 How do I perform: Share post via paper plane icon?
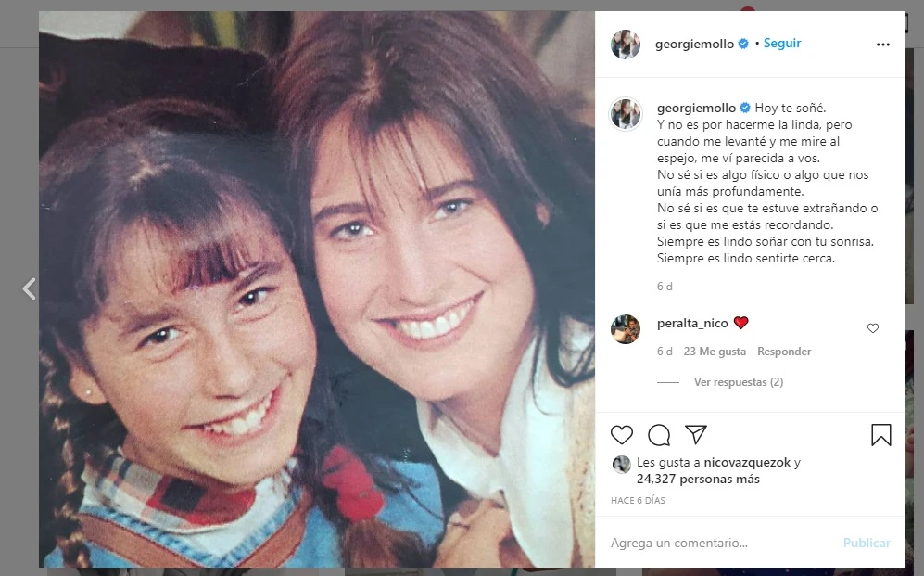(696, 435)
